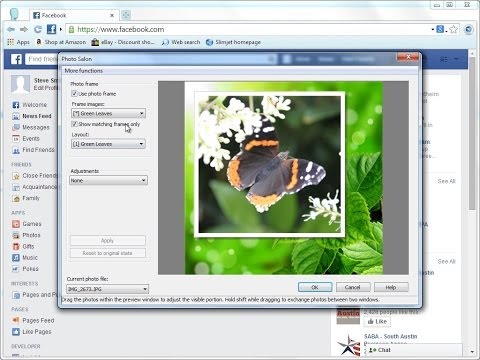The width and height of the screenshot is (480, 360).
Task: Click the butterfly photo preview
Action: [270, 165]
